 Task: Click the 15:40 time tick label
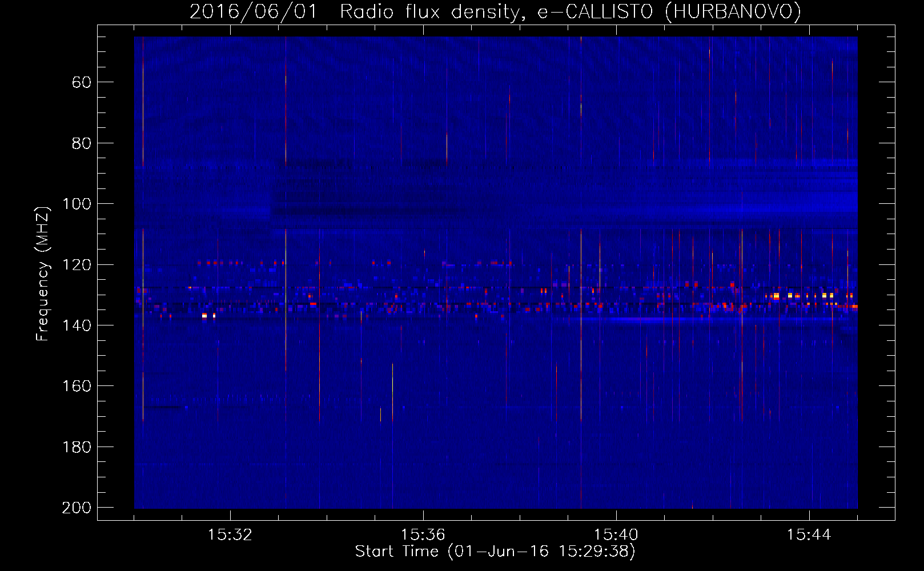click(616, 535)
